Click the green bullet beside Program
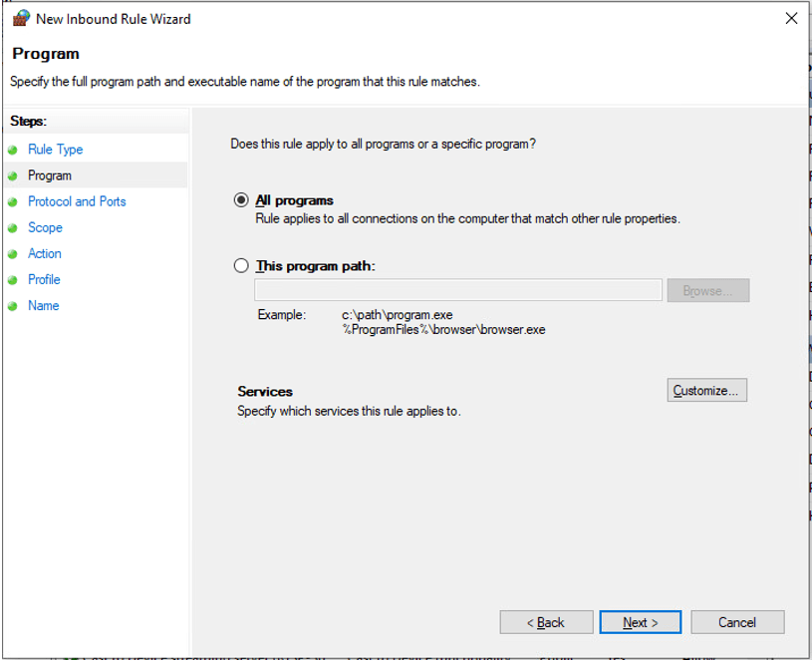 [13, 176]
